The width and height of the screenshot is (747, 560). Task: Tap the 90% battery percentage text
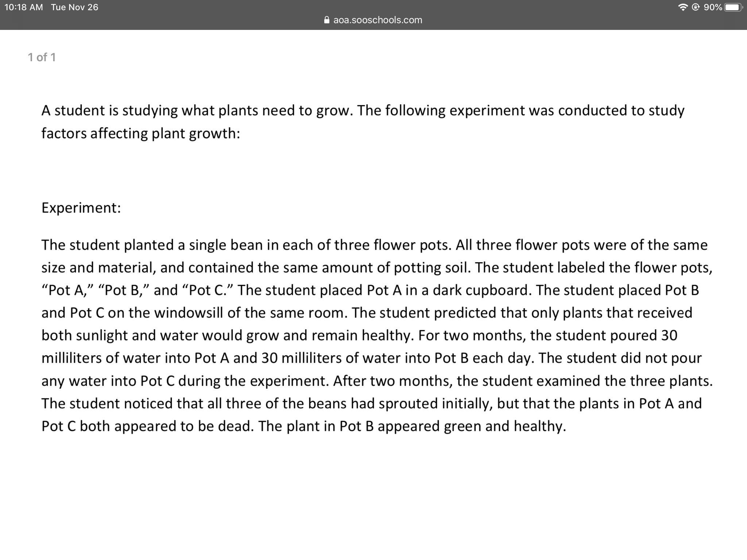(713, 7)
